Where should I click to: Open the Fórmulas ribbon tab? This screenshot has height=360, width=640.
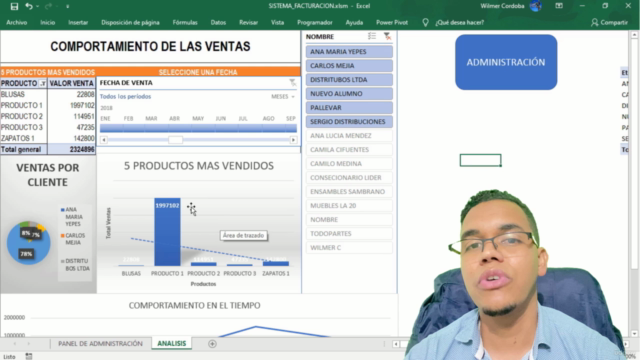point(185,22)
